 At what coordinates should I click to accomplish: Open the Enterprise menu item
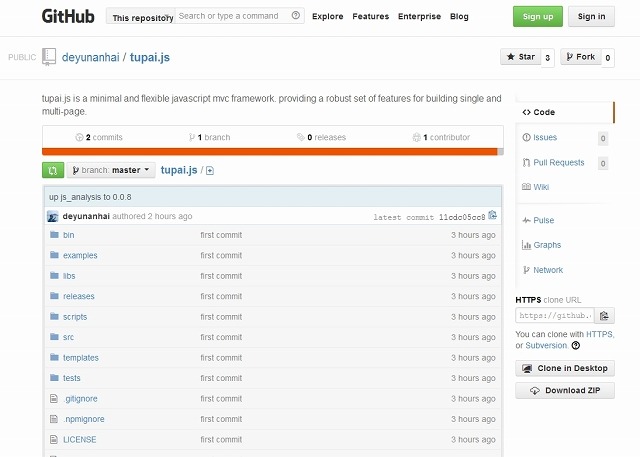420,16
